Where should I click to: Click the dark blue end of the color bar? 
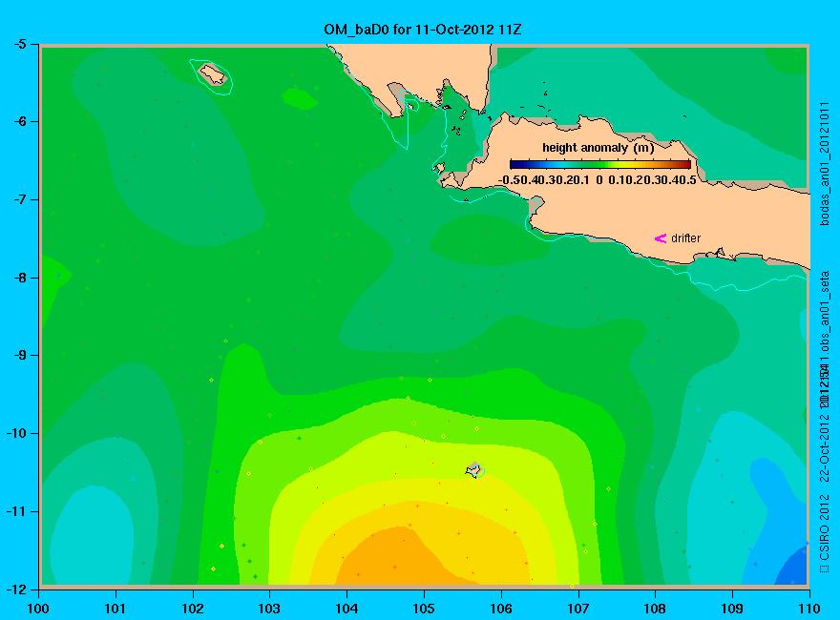[514, 164]
